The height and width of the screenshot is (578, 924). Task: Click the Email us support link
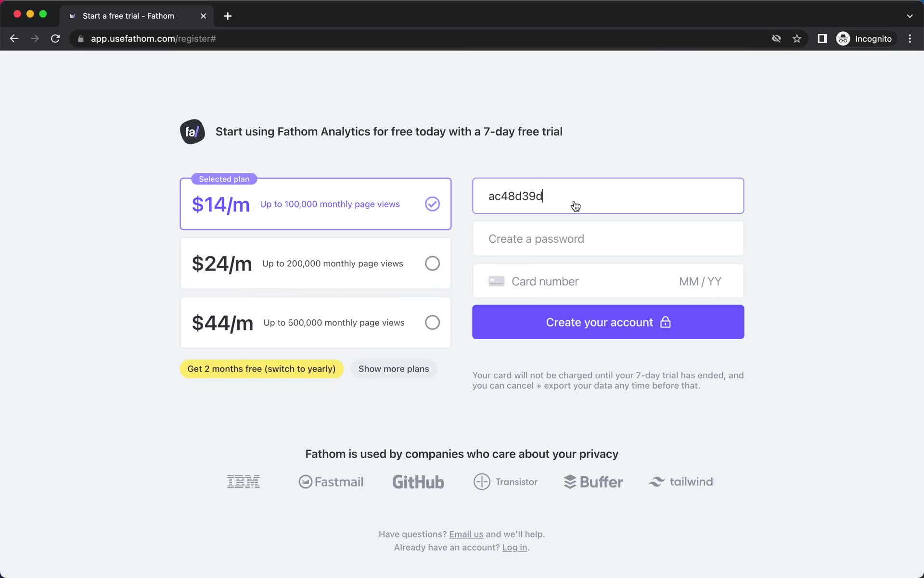point(466,534)
